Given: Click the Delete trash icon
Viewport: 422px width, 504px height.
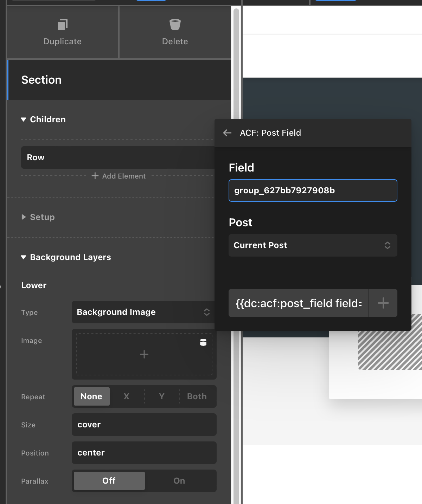Looking at the screenshot, I should coord(175,25).
